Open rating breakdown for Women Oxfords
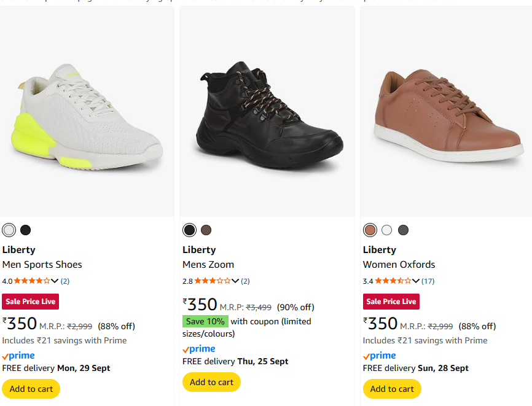This screenshot has width=532, height=406. (x=416, y=281)
